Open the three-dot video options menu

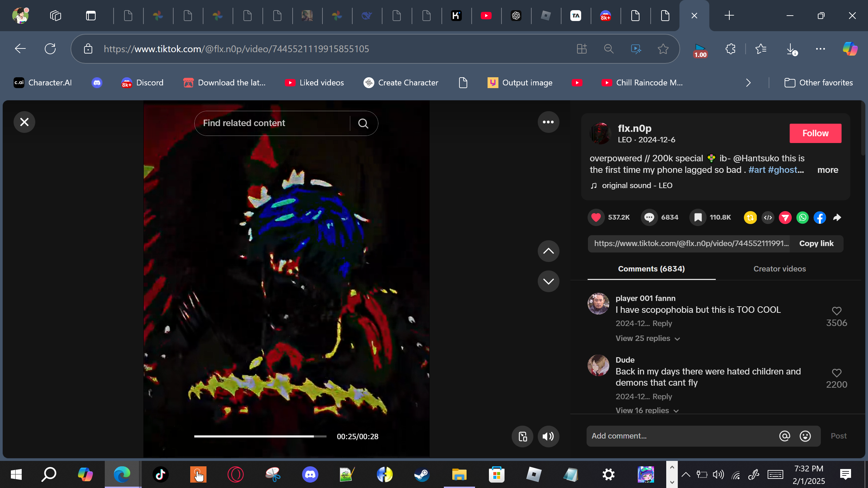pyautogui.click(x=548, y=122)
